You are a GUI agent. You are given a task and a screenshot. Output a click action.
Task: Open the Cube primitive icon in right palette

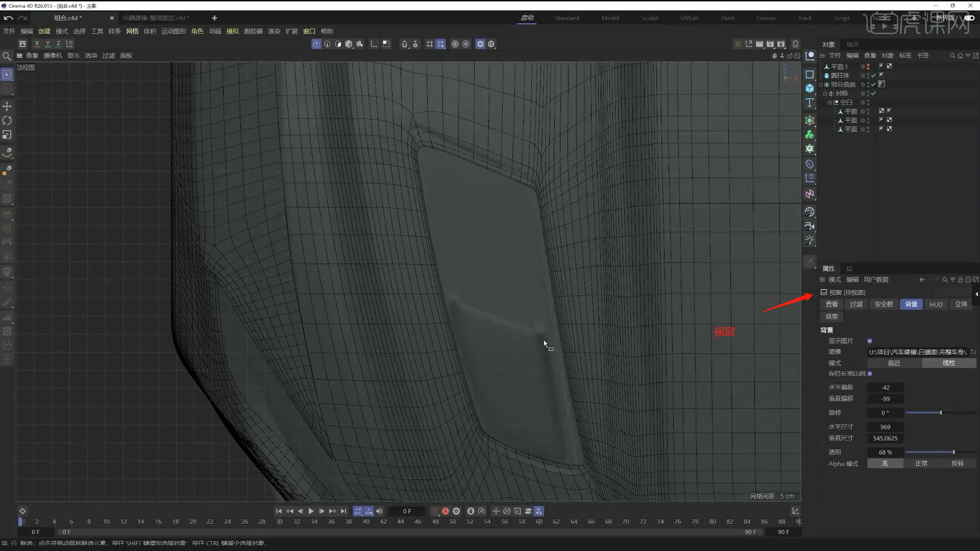810,88
